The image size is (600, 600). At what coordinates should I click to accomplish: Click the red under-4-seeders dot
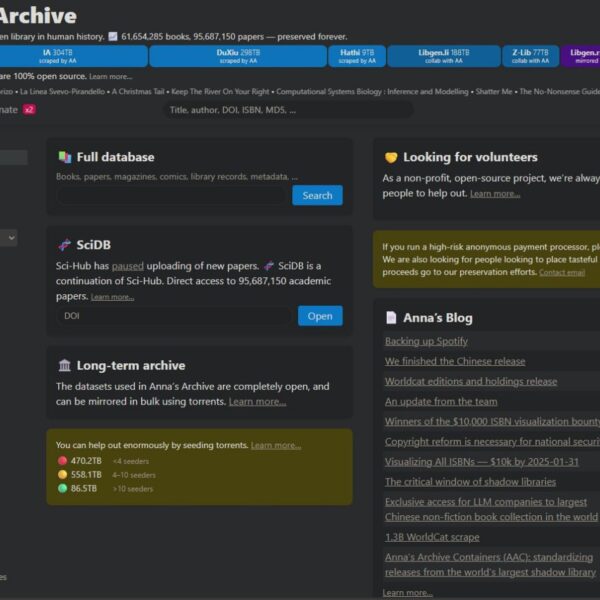click(62, 461)
